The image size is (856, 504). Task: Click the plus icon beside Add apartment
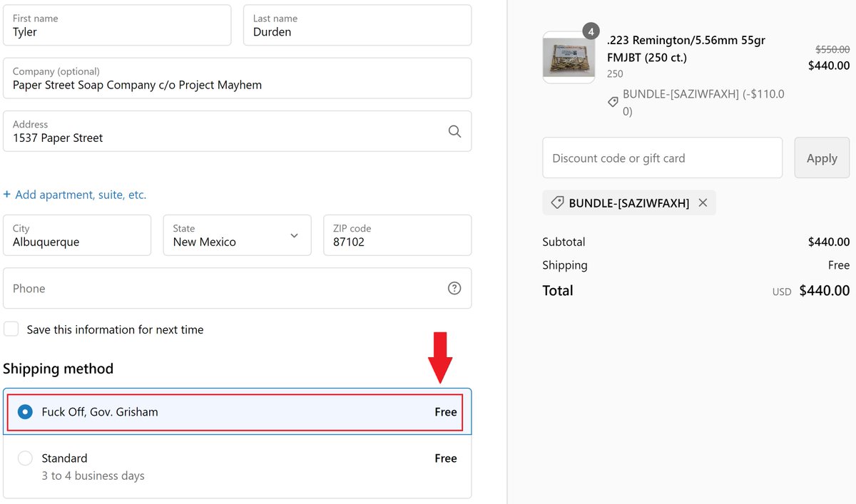7,195
